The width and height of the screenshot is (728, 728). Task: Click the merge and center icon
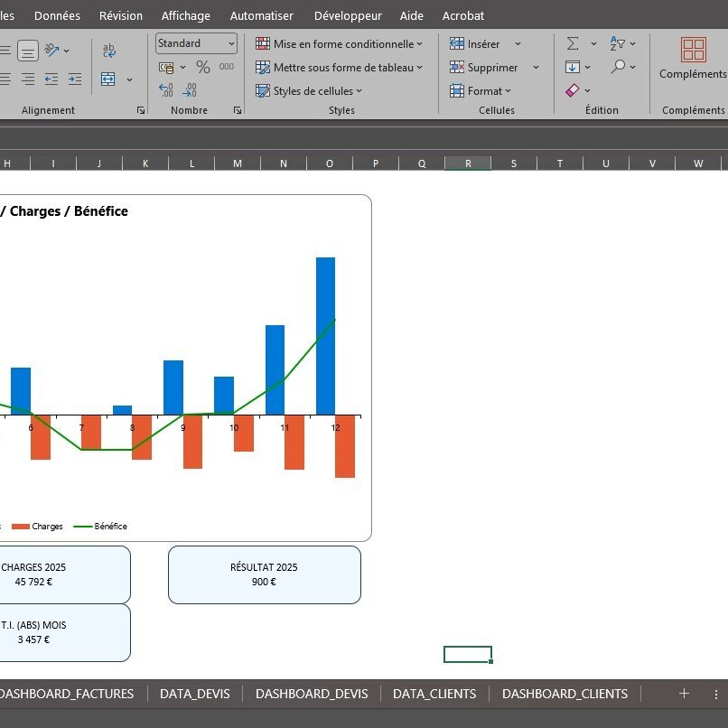(108, 79)
